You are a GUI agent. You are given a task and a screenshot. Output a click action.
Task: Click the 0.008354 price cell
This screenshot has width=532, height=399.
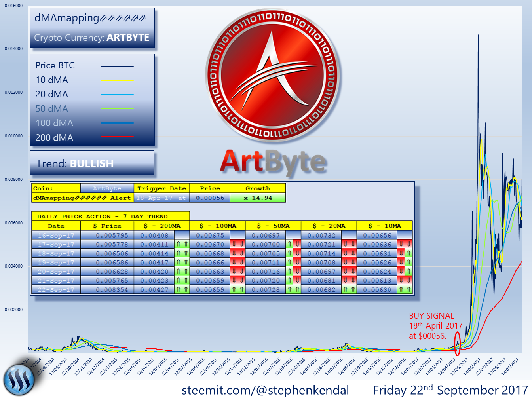pyautogui.click(x=107, y=289)
